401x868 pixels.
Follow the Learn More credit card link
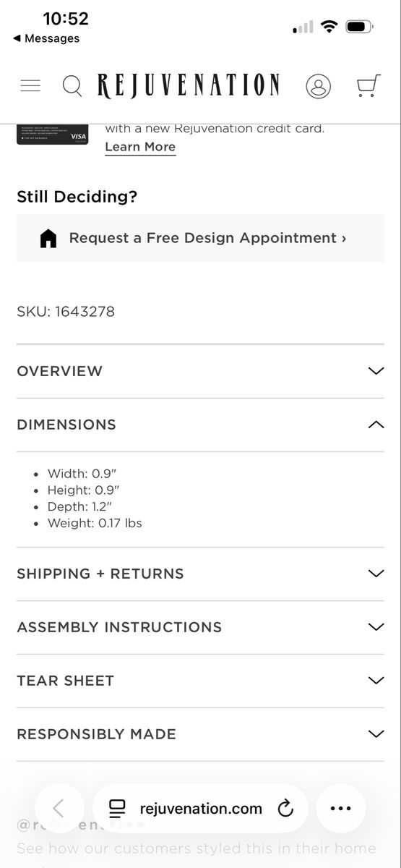coord(140,147)
